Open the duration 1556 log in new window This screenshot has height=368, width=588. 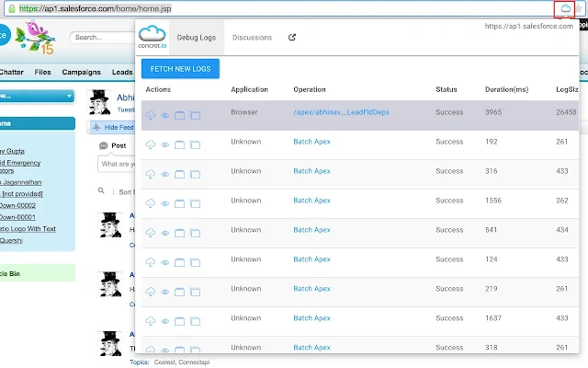tap(195, 203)
